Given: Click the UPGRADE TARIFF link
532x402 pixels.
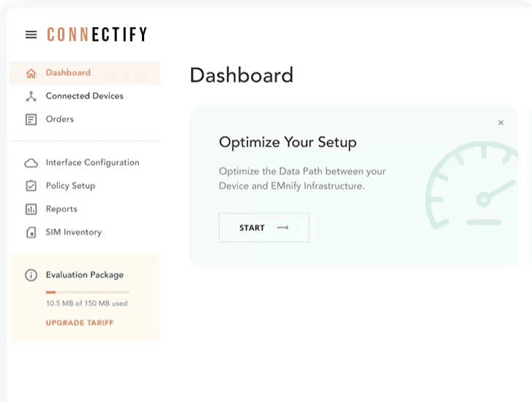Looking at the screenshot, I should click(79, 322).
